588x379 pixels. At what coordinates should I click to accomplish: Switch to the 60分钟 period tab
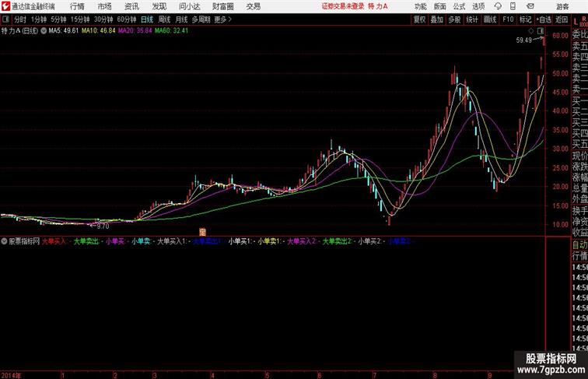tap(127, 19)
